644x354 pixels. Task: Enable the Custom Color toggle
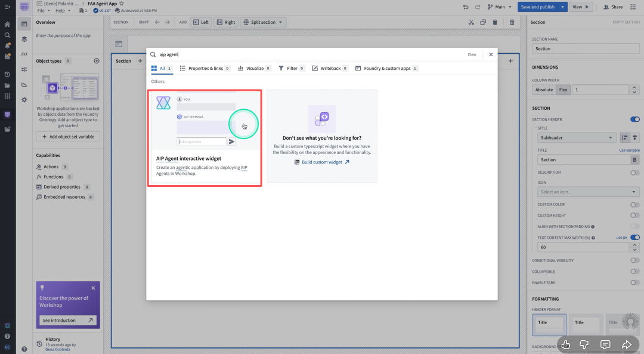(x=635, y=204)
